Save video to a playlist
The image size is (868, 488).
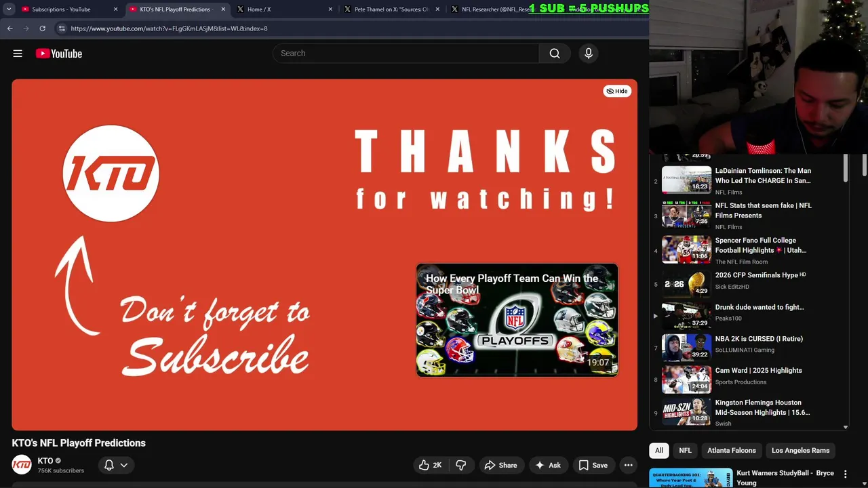pyautogui.click(x=593, y=465)
